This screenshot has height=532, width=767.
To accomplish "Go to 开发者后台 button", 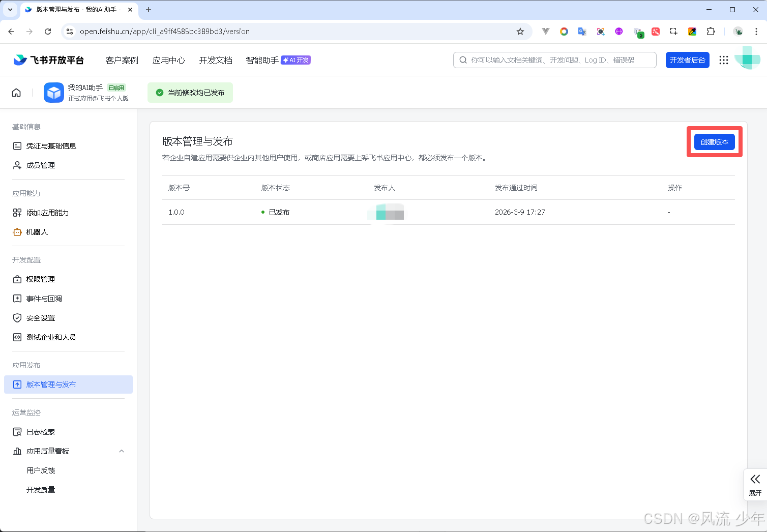I will click(x=687, y=60).
